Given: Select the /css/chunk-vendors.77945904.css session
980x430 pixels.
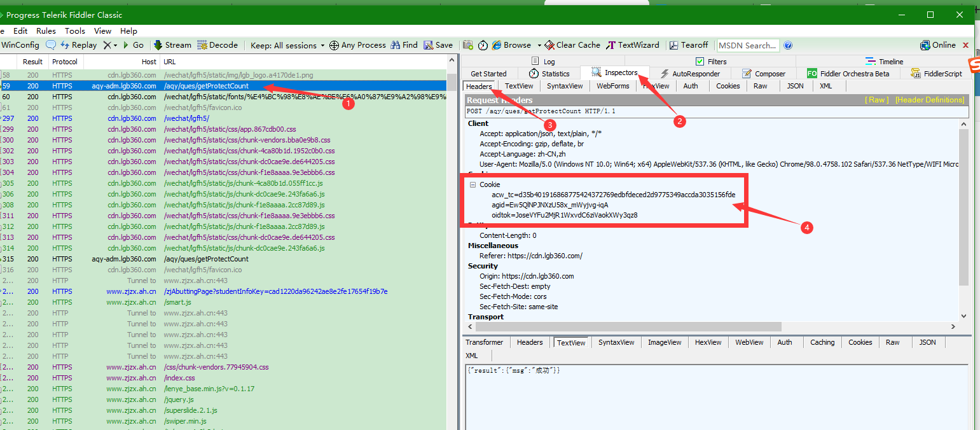Looking at the screenshot, I should point(224,367).
